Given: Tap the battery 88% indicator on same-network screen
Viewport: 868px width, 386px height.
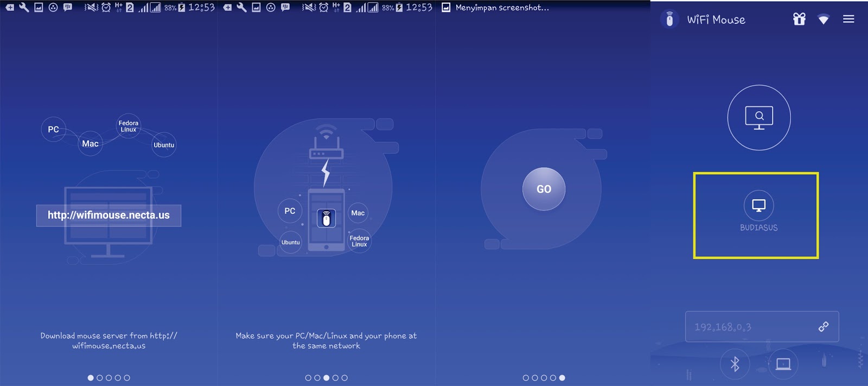Looking at the screenshot, I should (392, 8).
